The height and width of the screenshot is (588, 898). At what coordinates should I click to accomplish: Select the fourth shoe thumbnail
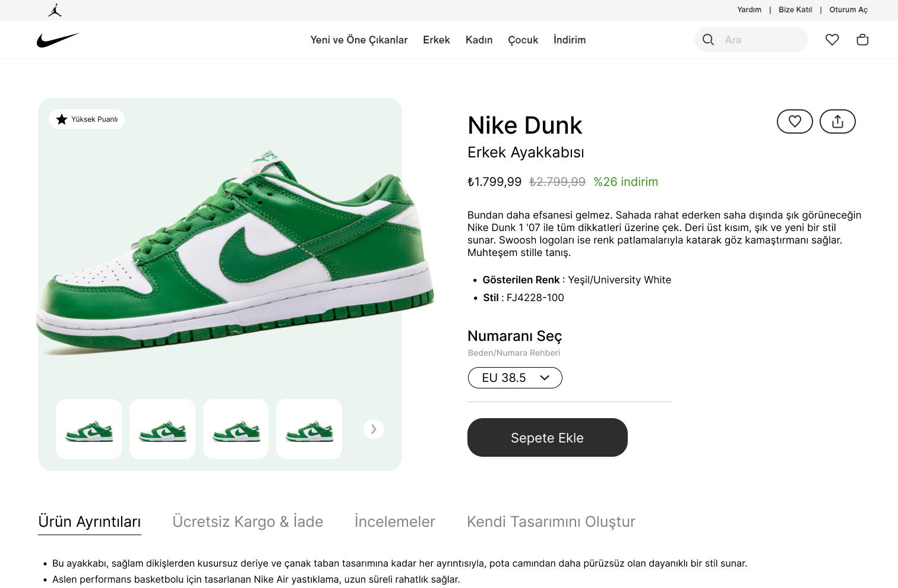pos(309,429)
